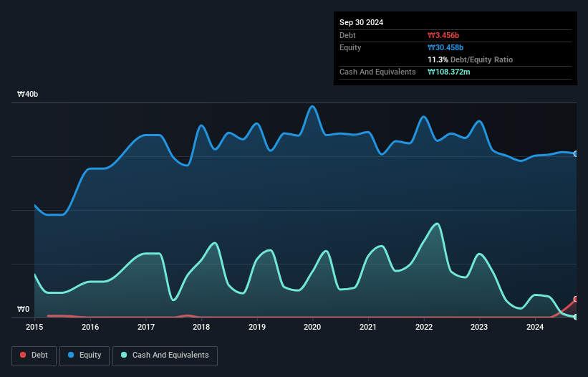Viewport: 588px width, 377px height.
Task: Click the 2022 x-axis label
Action: tap(424, 327)
